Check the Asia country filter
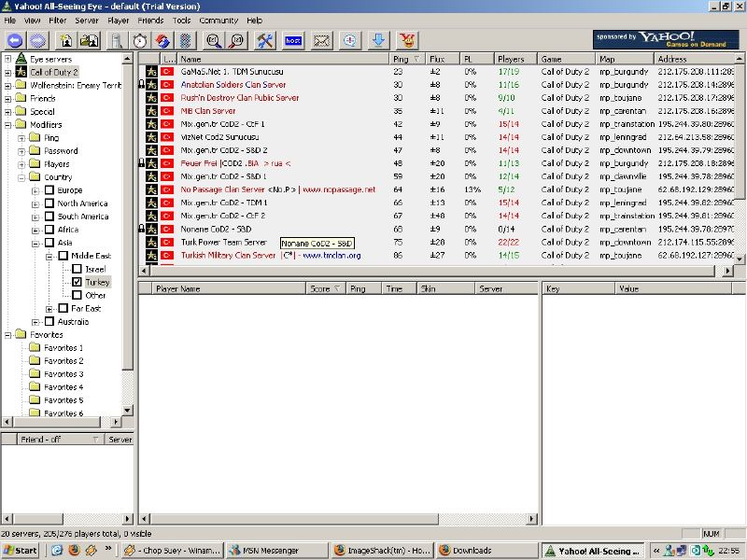Screen dimensions: 747x560 coord(49,243)
